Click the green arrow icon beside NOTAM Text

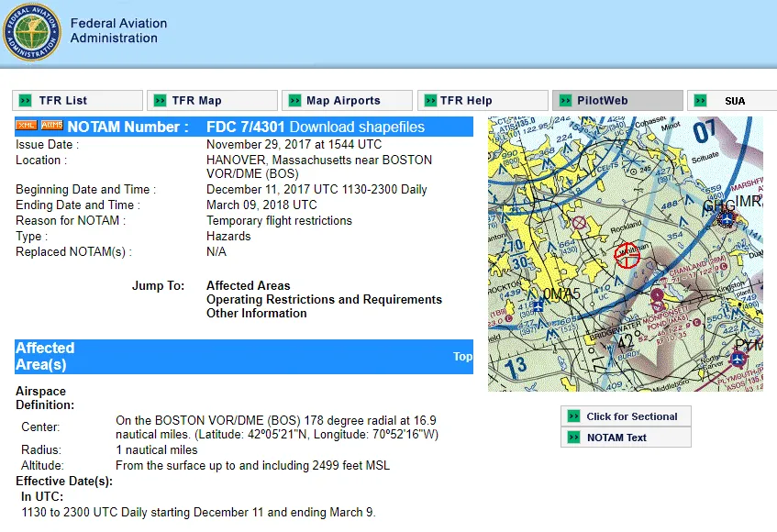pyautogui.click(x=574, y=438)
